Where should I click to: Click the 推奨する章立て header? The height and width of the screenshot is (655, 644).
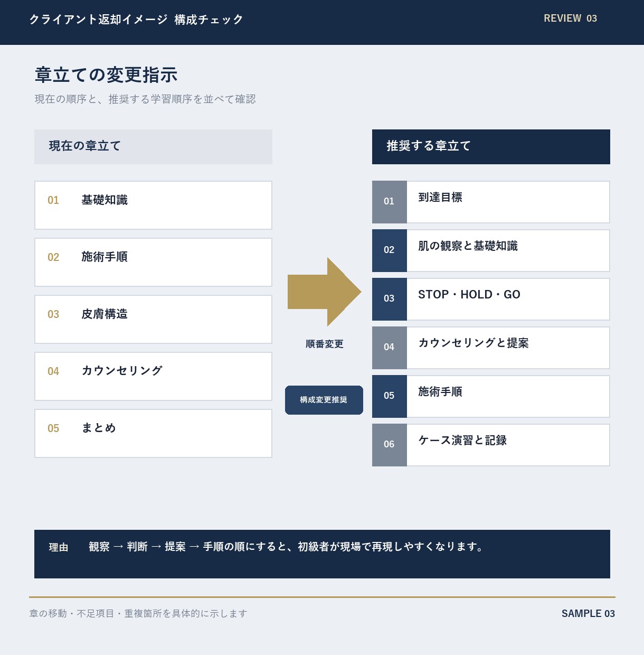(x=491, y=146)
